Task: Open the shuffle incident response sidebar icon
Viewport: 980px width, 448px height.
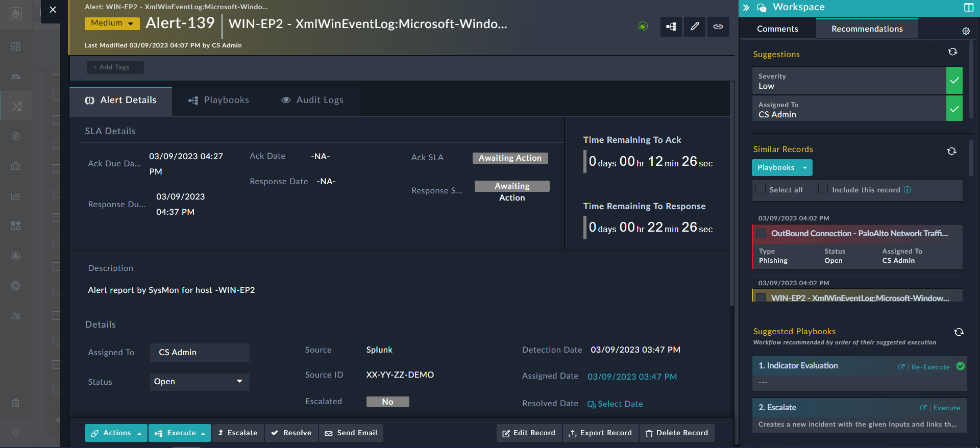Action: [x=16, y=106]
